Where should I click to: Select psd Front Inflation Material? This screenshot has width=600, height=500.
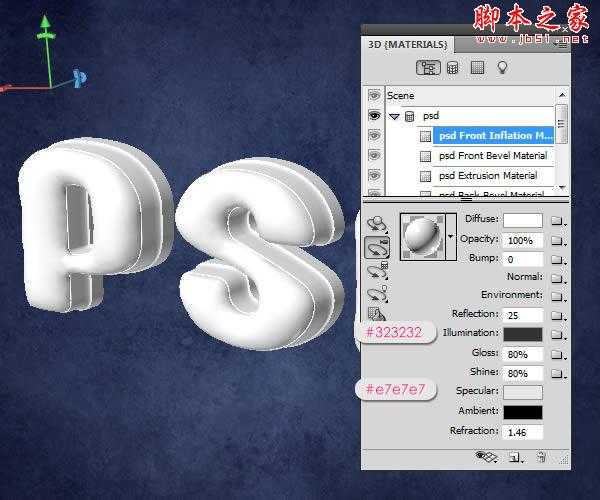(493, 136)
